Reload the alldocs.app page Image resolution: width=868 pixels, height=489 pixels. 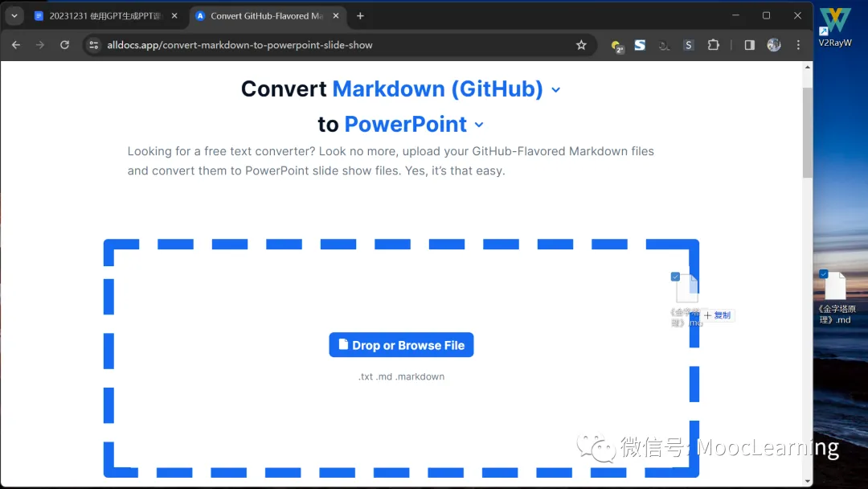click(x=65, y=45)
